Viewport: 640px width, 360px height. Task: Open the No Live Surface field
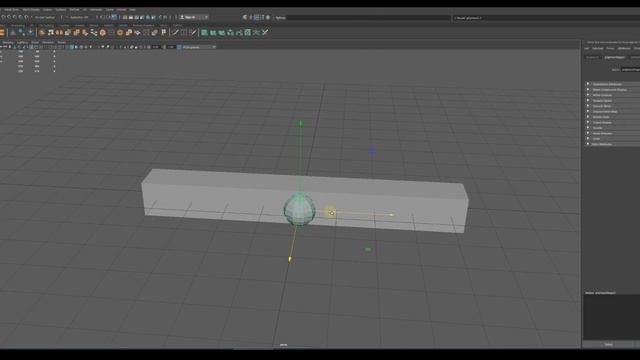[45, 18]
